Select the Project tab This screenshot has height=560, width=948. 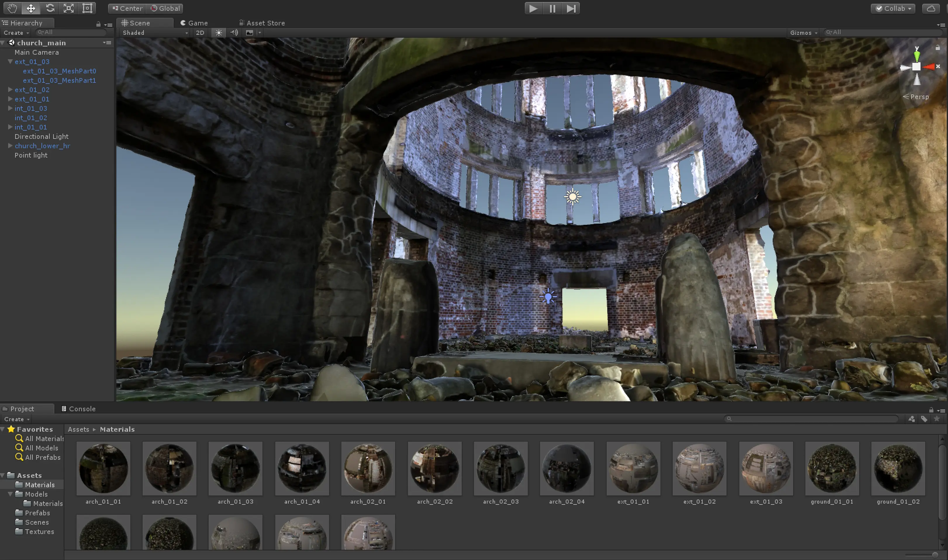(x=27, y=409)
